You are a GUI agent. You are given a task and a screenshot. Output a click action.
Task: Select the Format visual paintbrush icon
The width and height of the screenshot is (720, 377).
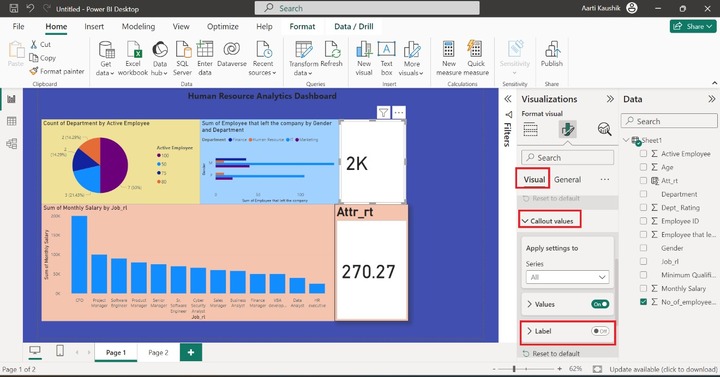(568, 129)
